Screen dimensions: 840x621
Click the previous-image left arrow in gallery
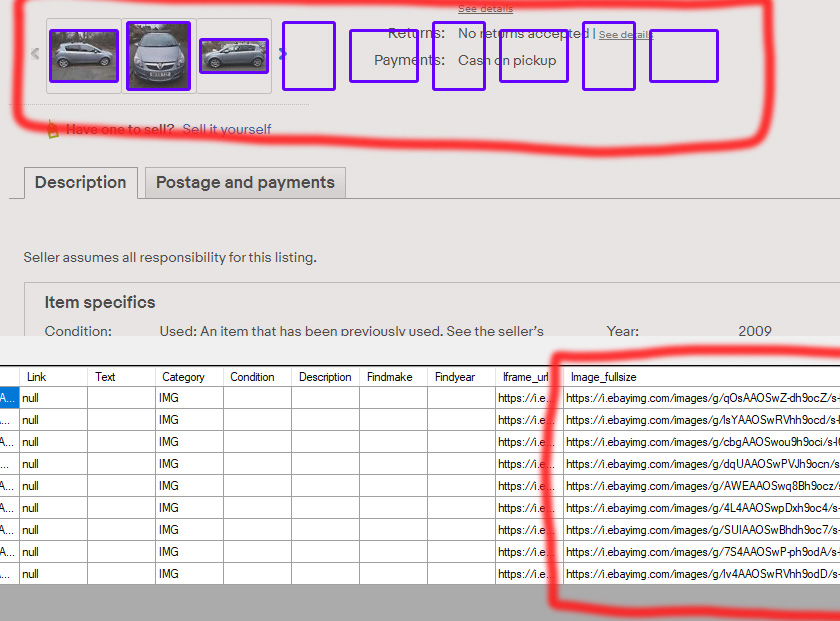point(35,55)
